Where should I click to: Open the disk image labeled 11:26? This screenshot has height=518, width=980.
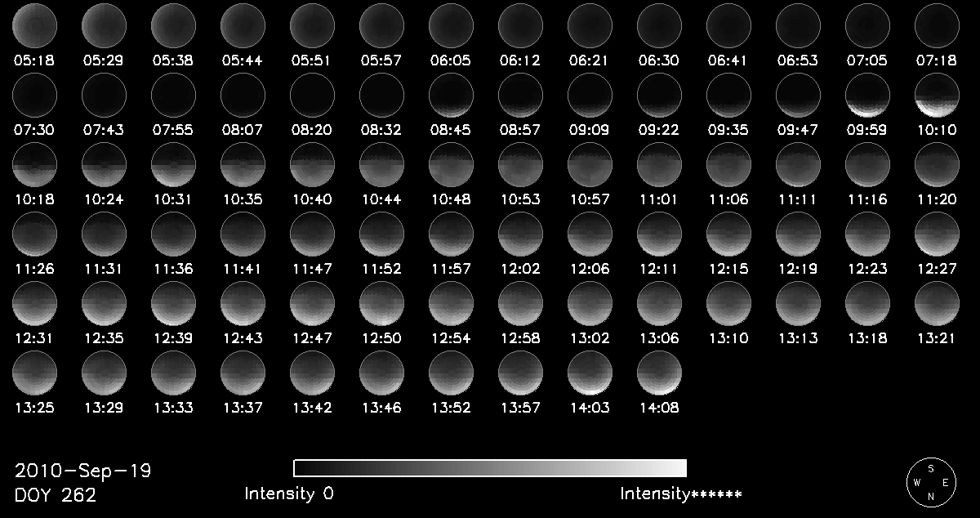pyautogui.click(x=34, y=234)
